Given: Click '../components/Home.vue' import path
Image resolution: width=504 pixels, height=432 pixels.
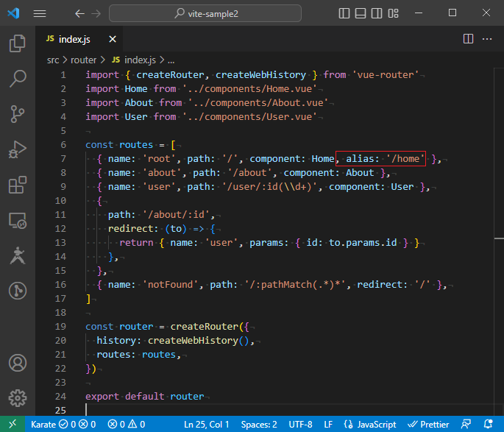Looking at the screenshot, I should 249,89.
